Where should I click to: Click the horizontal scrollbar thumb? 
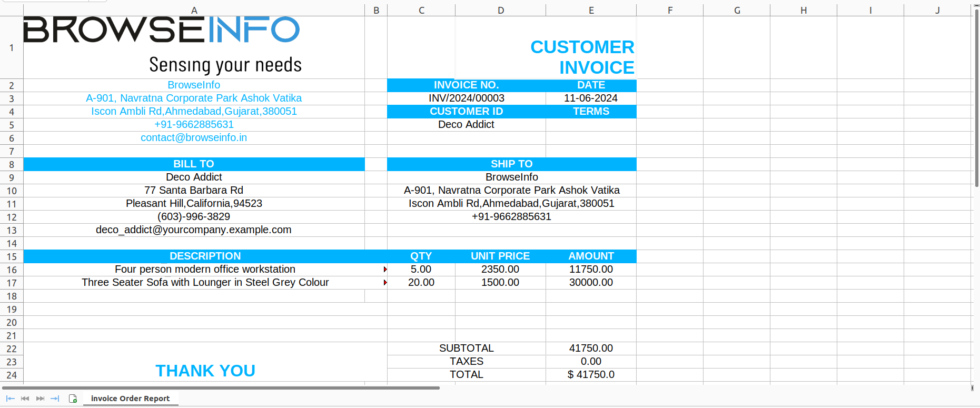(x=222, y=388)
